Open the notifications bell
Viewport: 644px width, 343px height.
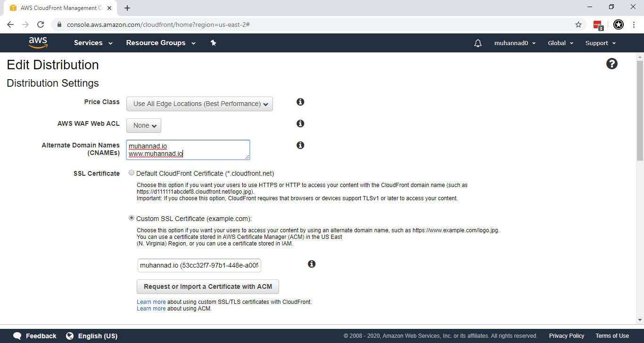point(478,43)
